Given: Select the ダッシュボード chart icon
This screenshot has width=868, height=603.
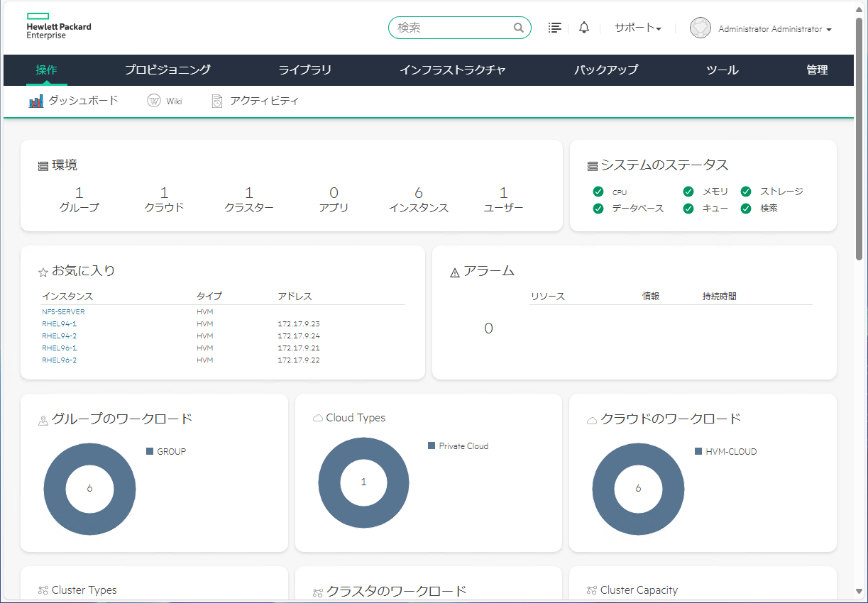Looking at the screenshot, I should [x=35, y=100].
